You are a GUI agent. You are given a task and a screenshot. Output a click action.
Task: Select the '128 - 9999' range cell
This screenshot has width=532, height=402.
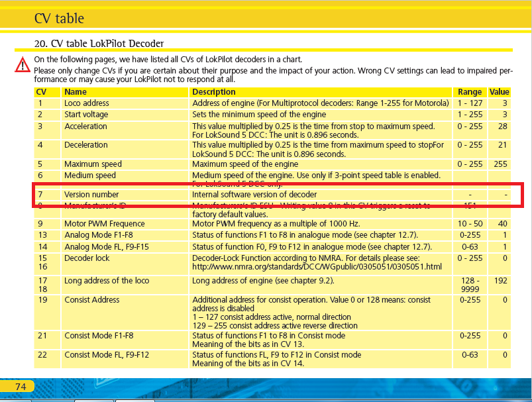point(470,285)
